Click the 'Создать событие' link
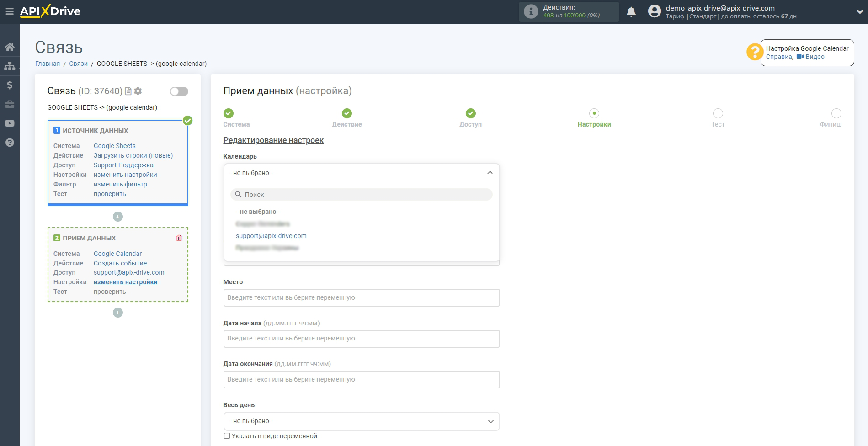The width and height of the screenshot is (868, 446). (x=120, y=263)
